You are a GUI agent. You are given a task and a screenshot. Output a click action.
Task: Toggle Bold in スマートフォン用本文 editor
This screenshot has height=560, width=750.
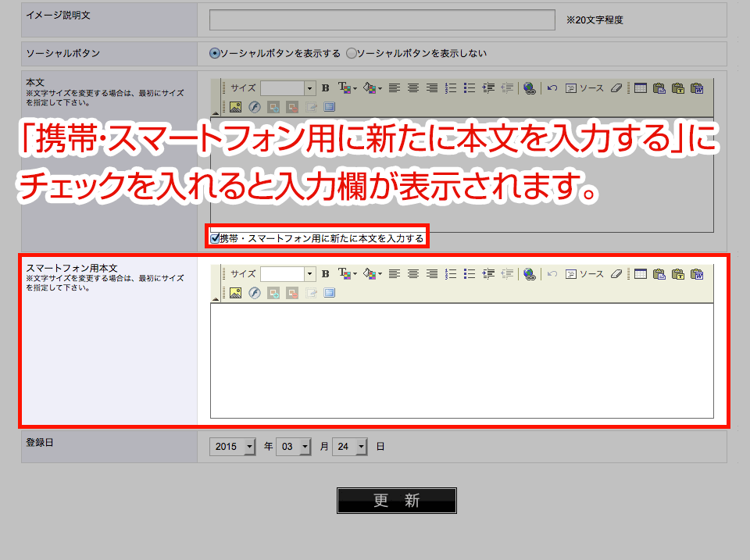325,274
